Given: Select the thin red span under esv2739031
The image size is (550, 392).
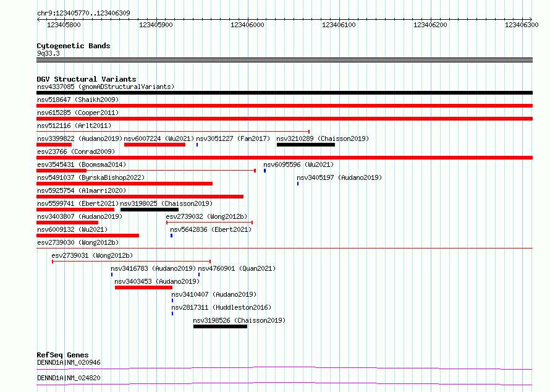Looking at the screenshot, I should (131, 262).
